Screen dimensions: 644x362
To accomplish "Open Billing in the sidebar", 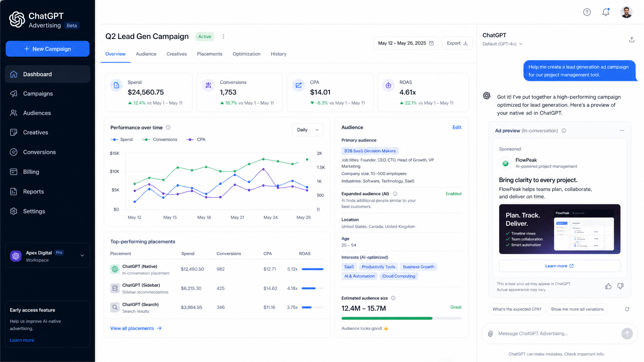I will point(47,172).
